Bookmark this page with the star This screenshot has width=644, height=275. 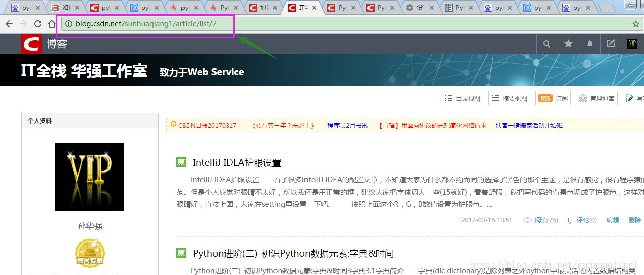tap(635, 24)
